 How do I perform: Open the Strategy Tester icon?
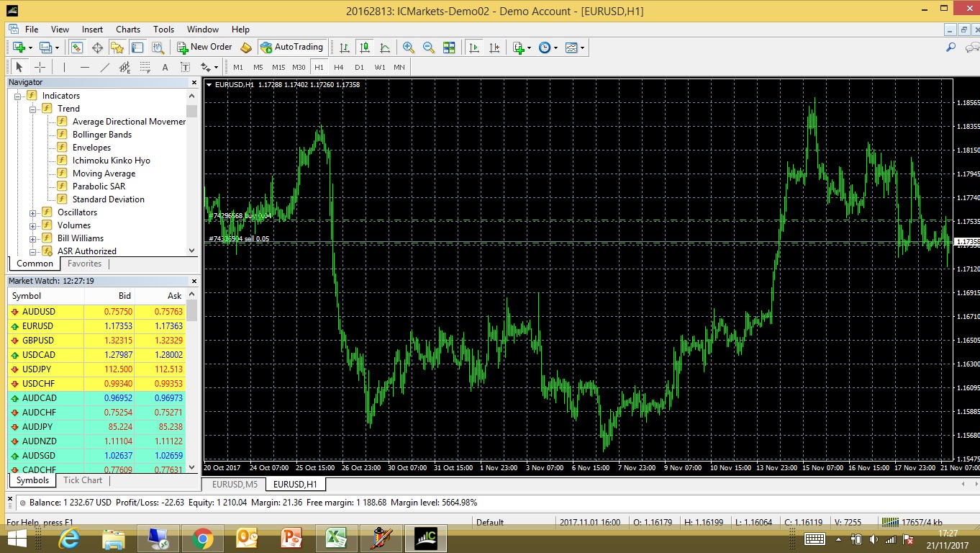pyautogui.click(x=158, y=48)
